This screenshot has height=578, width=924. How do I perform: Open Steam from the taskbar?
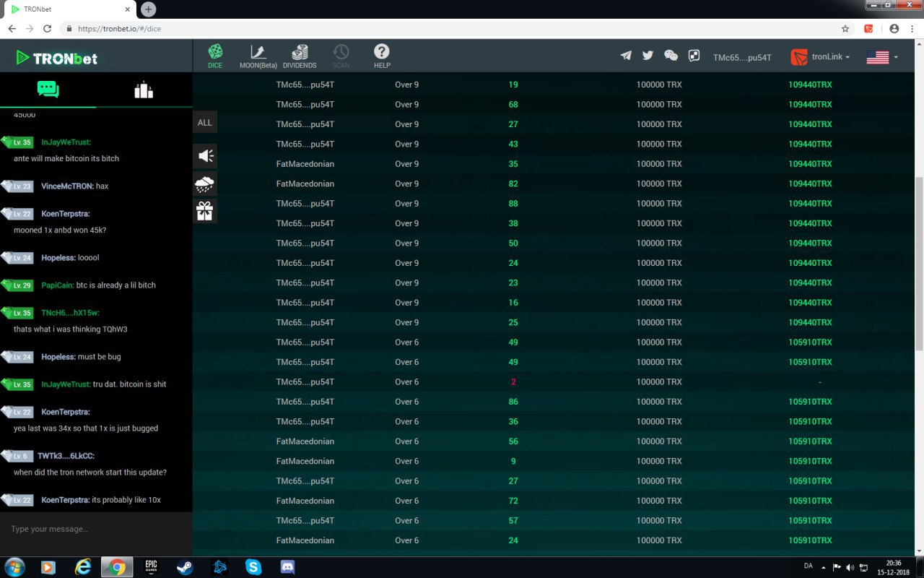pyautogui.click(x=185, y=567)
